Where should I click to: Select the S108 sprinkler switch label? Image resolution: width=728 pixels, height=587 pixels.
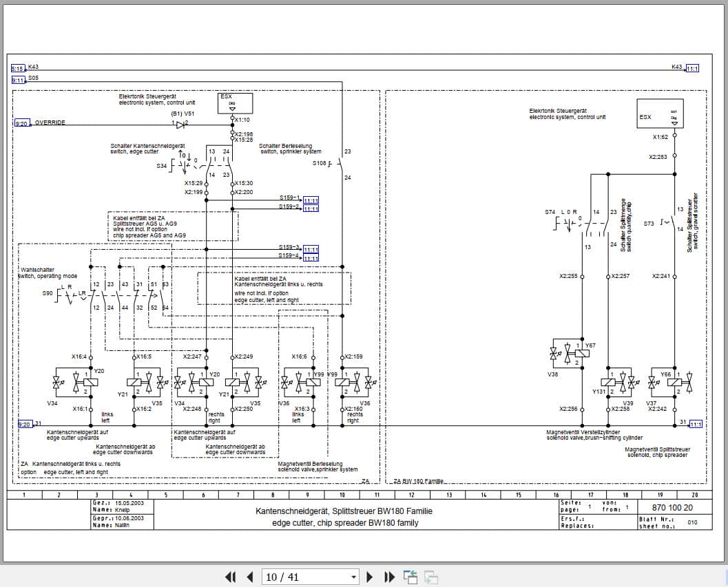point(319,163)
